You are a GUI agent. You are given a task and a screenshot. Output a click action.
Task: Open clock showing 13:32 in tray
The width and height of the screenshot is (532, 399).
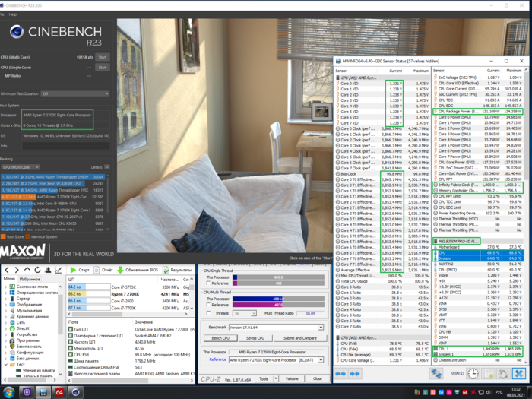click(x=516, y=389)
